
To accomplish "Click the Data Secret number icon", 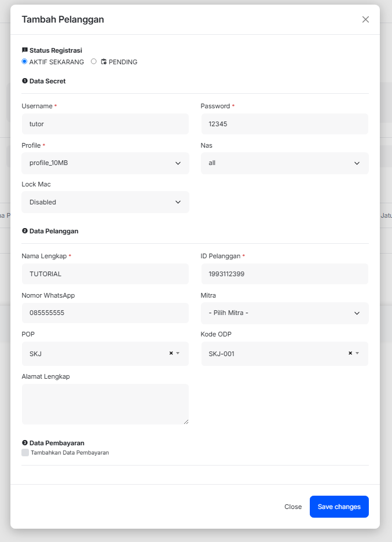I will (x=24, y=81).
